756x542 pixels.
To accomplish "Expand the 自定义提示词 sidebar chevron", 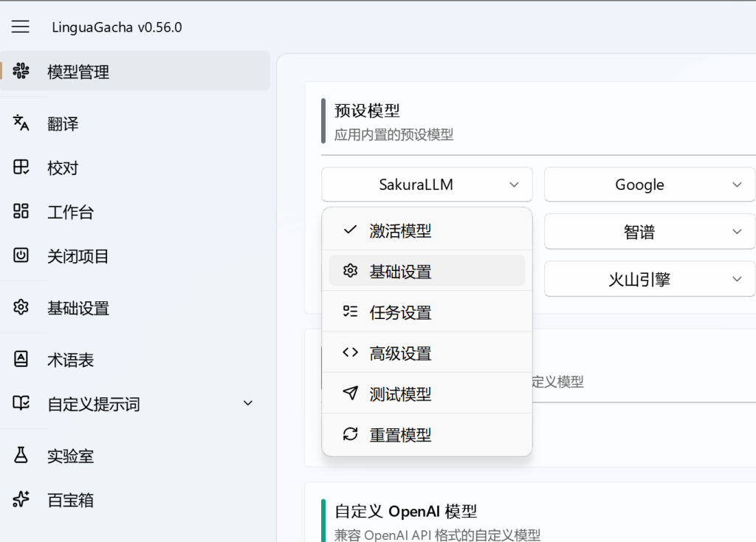I will click(x=248, y=403).
